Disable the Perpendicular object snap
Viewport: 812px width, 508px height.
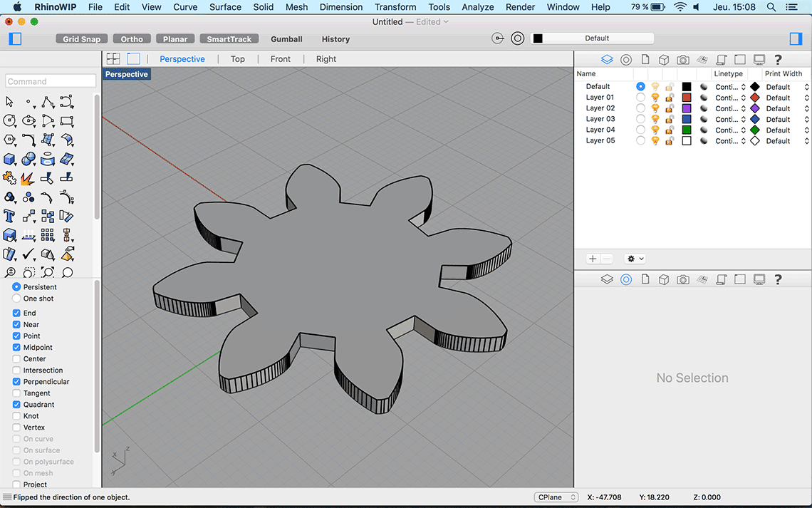16,382
